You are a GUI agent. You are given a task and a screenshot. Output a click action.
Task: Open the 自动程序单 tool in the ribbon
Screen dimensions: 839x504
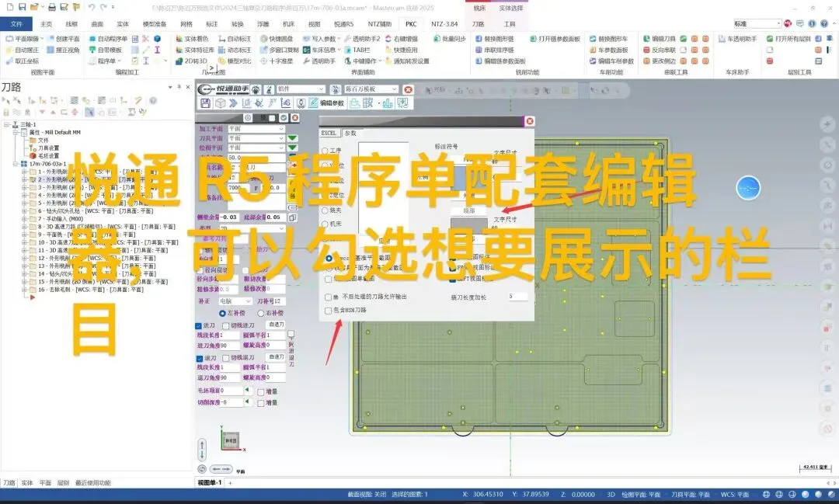coord(109,39)
